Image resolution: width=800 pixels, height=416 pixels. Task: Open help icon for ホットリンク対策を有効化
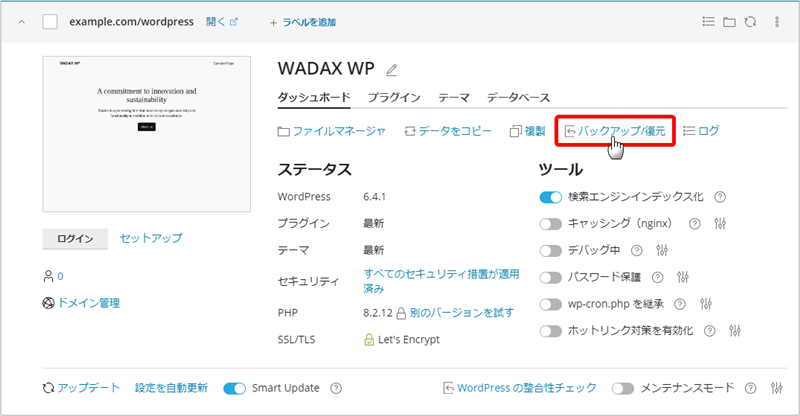tap(709, 331)
